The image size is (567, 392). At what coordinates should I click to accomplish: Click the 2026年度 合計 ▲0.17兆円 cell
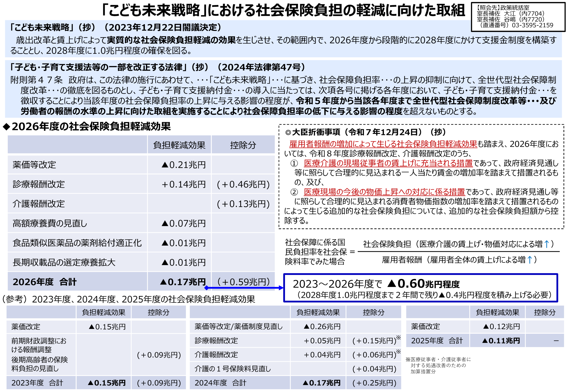(x=183, y=282)
